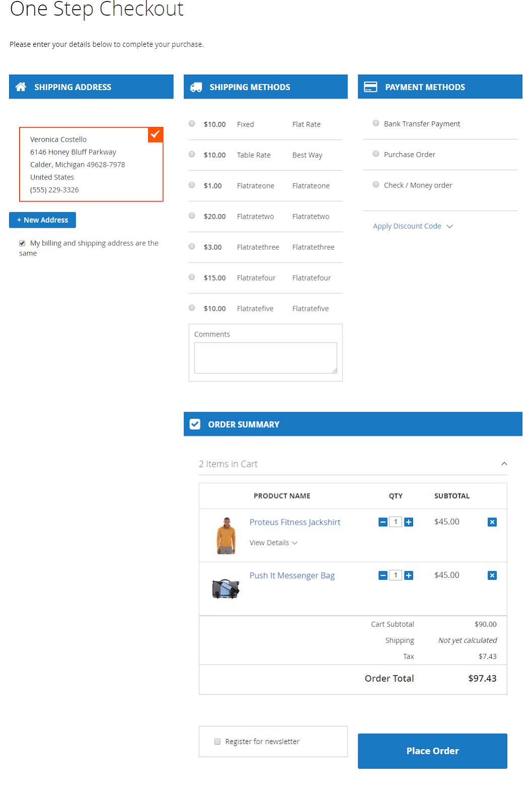Screen dimensions: 532x806
Task: Uncheck billing and shipping address are same
Action: point(22,243)
